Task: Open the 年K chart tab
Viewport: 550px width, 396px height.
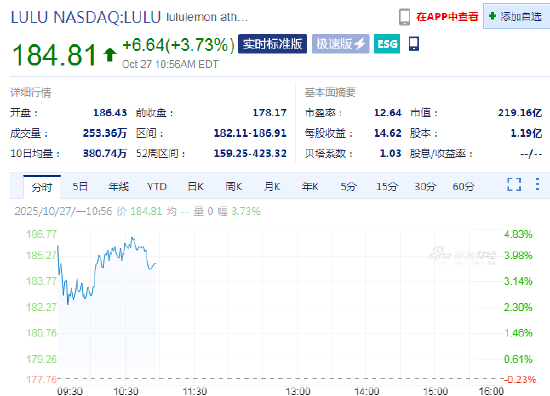Action: pos(310,186)
